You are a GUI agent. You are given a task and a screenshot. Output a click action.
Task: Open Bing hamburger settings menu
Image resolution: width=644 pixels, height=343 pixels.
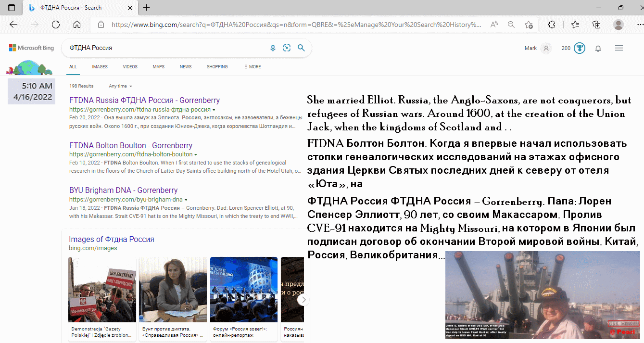pos(619,48)
